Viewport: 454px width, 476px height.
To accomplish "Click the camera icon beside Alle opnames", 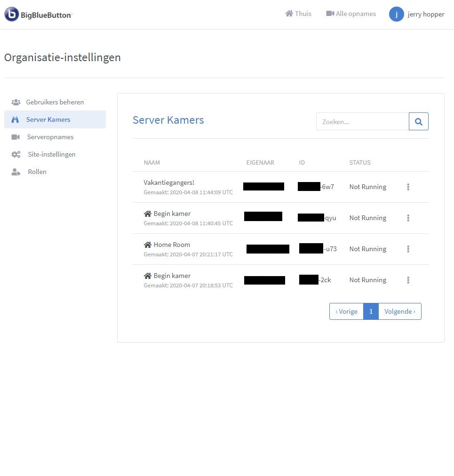I will [x=330, y=14].
